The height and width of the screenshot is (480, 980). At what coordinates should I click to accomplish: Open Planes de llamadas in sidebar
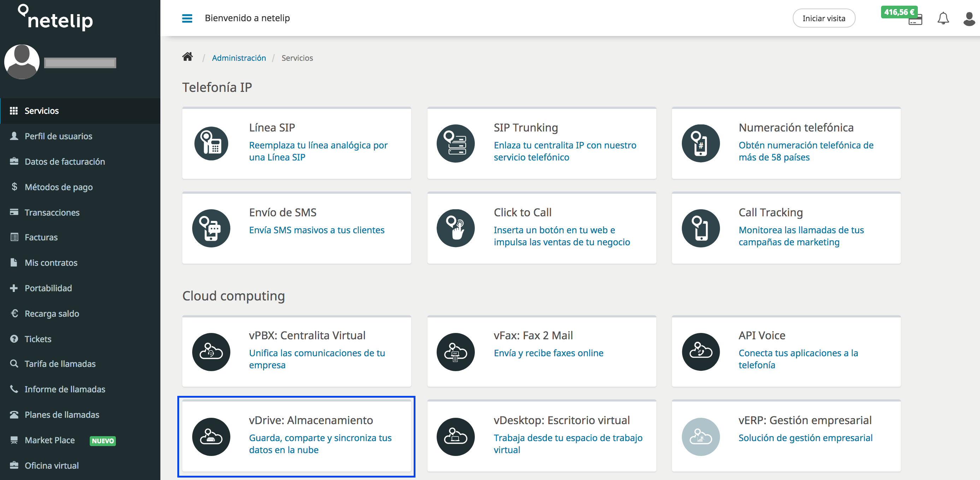[80, 415]
